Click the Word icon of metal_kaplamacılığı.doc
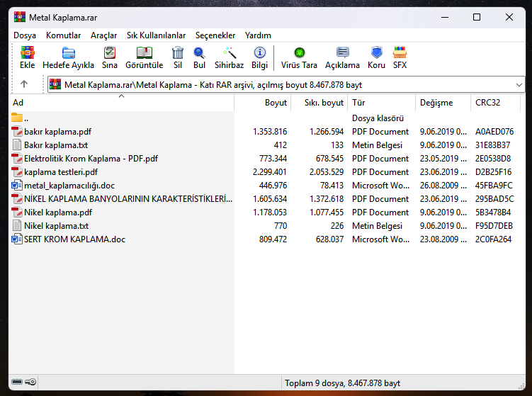532x396 pixels. point(17,186)
